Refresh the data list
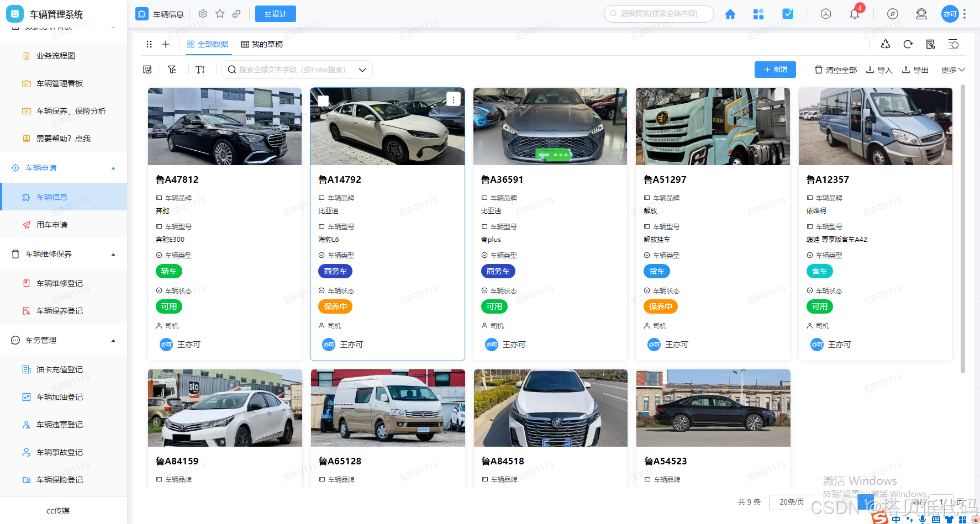This screenshot has height=524, width=980. point(908,44)
